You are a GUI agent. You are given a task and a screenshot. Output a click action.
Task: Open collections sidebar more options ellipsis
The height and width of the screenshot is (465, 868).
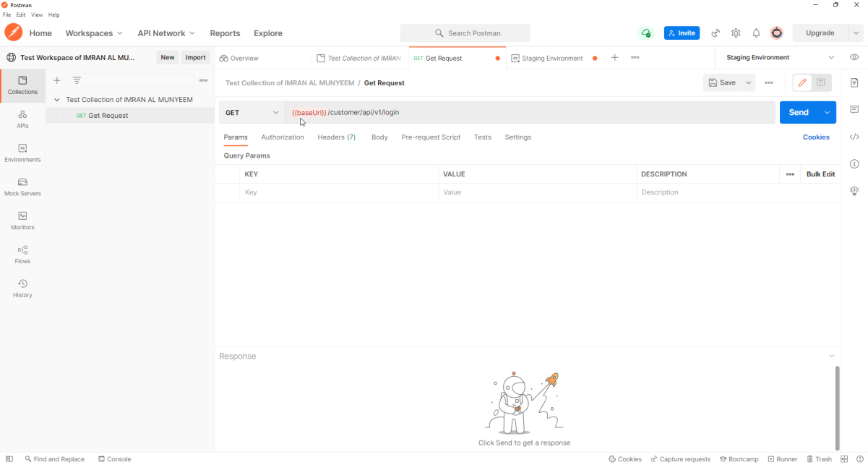(x=204, y=80)
